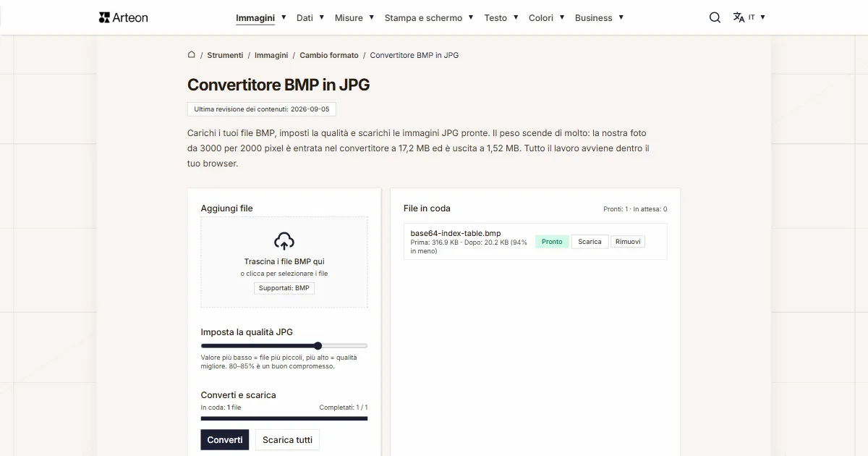Open the Testo nav item
This screenshot has height=456, width=868.
pyautogui.click(x=495, y=18)
